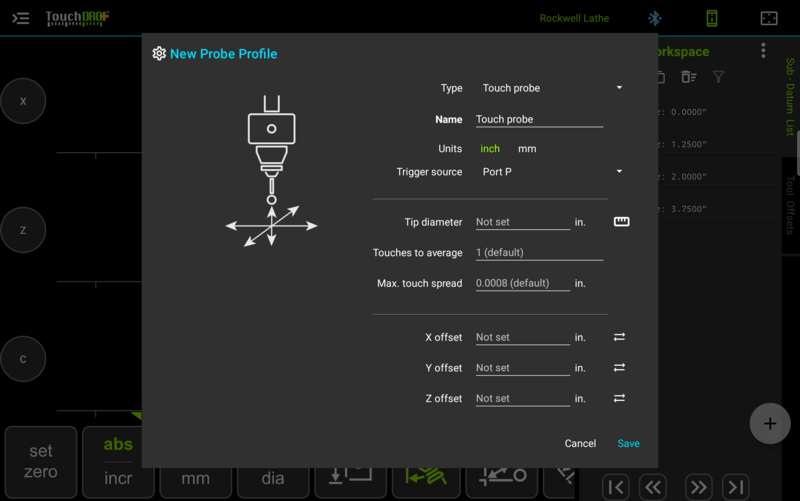800x501 pixels.
Task: Click the Save button
Action: [x=629, y=443]
